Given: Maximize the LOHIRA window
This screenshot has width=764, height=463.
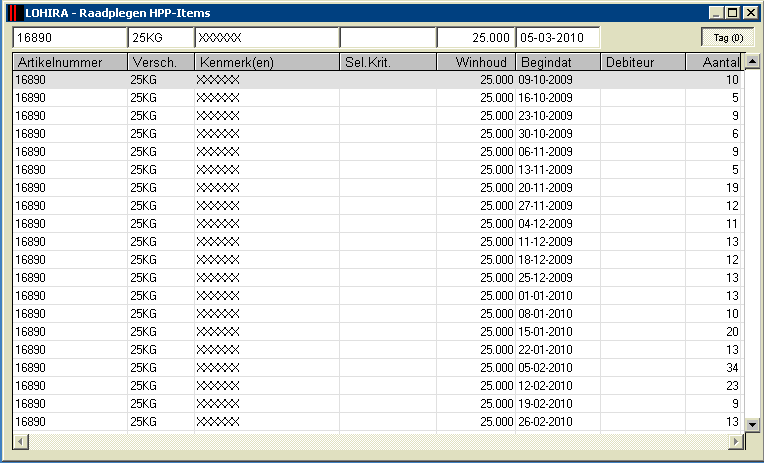Looking at the screenshot, I should point(732,13).
